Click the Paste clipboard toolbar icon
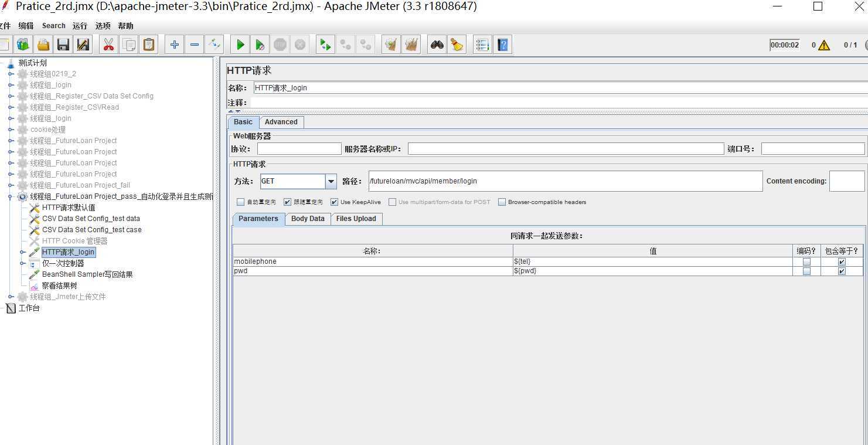 pyautogui.click(x=149, y=45)
